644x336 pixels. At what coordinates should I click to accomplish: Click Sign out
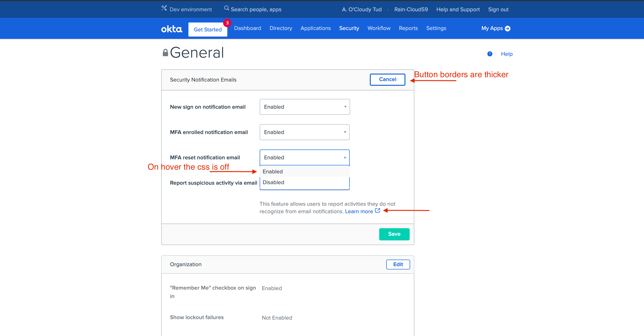point(498,10)
